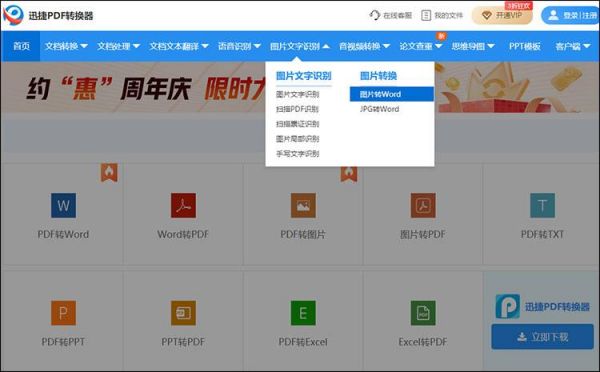Click the 在线客服 headset icon
The image size is (600, 372).
tap(375, 15)
